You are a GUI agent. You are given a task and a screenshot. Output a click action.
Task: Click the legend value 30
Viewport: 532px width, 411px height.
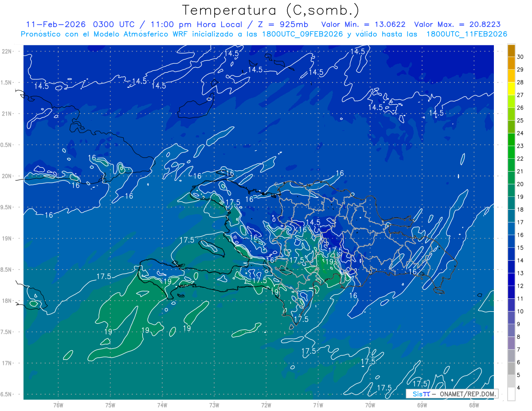[520, 57]
